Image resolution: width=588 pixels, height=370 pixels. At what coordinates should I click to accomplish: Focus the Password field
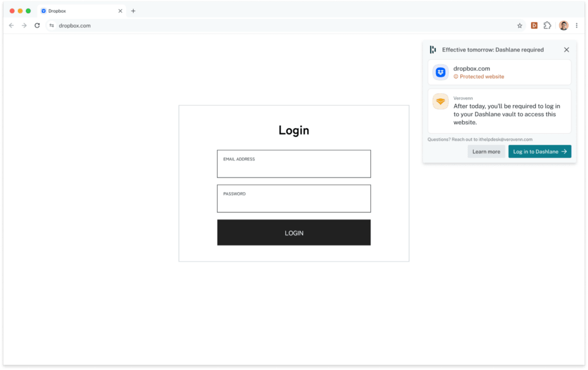point(293,199)
